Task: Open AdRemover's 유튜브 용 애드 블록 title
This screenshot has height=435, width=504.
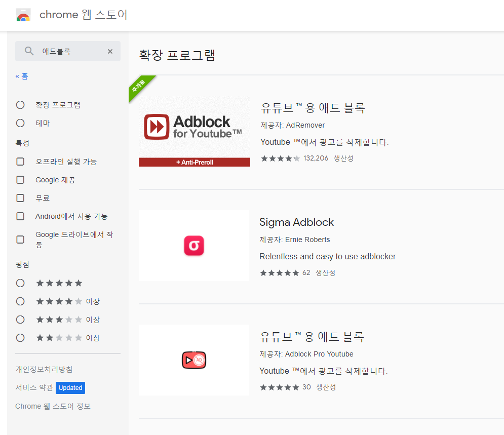Action: coord(313,108)
